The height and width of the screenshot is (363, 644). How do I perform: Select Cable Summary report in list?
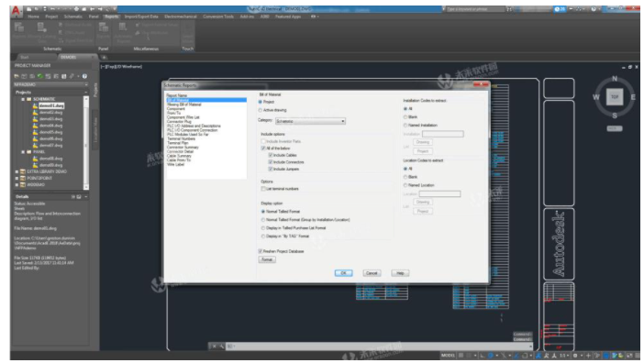click(179, 156)
